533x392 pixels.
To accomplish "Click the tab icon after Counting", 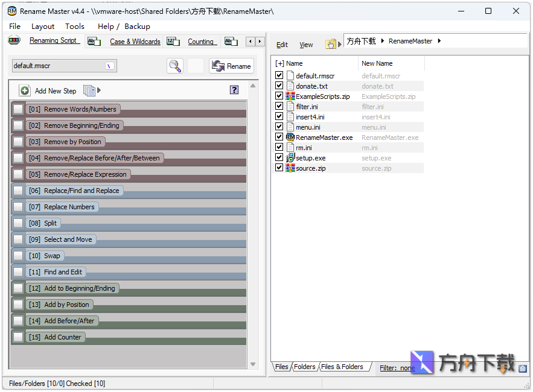I will pyautogui.click(x=231, y=42).
